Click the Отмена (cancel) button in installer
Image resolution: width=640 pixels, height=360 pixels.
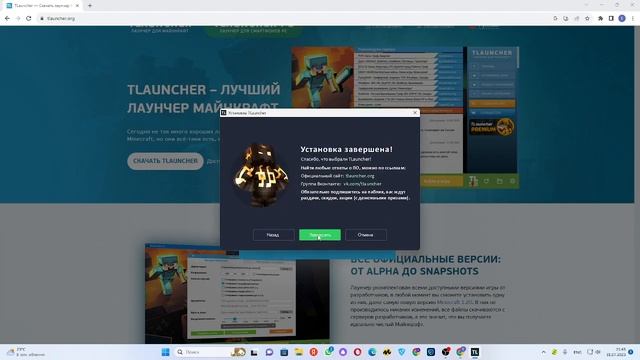[x=365, y=235]
